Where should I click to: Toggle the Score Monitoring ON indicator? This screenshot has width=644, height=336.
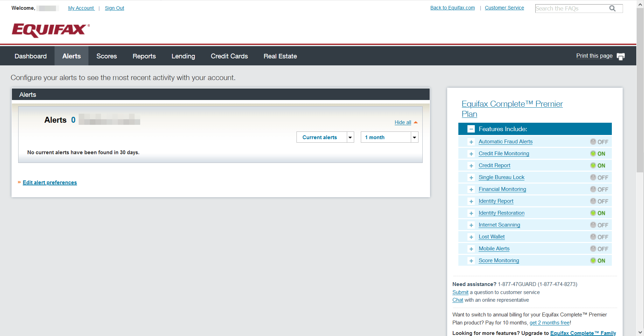pyautogui.click(x=598, y=261)
